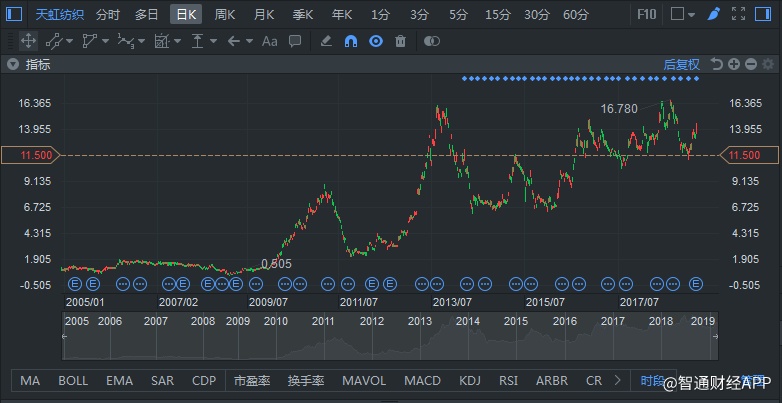
Task: Toggle the magnet snap tool
Action: click(x=351, y=41)
